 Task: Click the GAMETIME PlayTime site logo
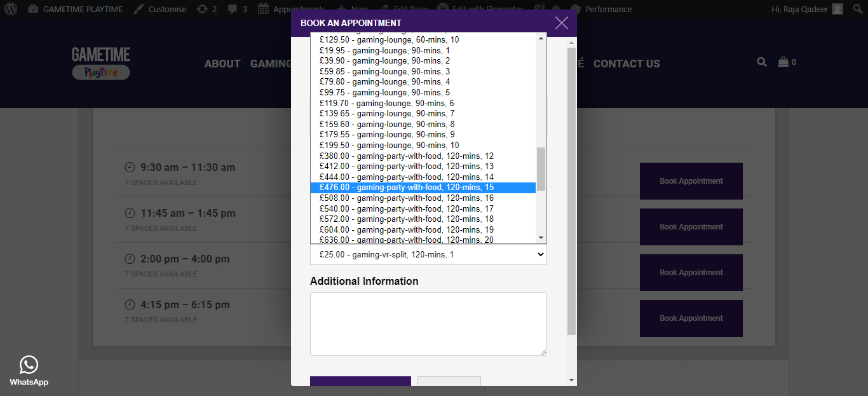[101, 63]
